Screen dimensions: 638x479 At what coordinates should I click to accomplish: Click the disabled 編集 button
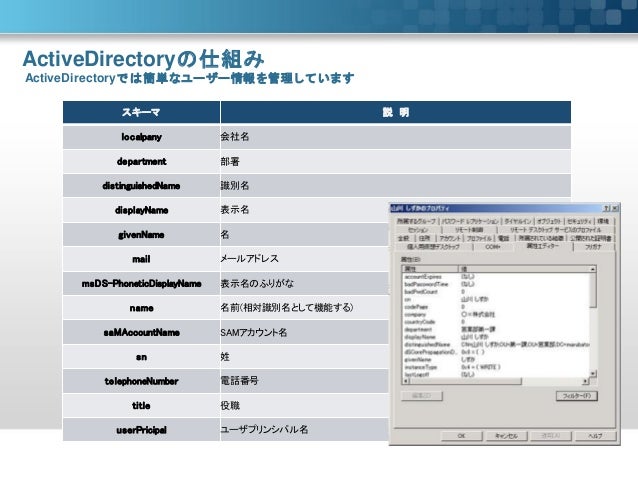(x=422, y=396)
